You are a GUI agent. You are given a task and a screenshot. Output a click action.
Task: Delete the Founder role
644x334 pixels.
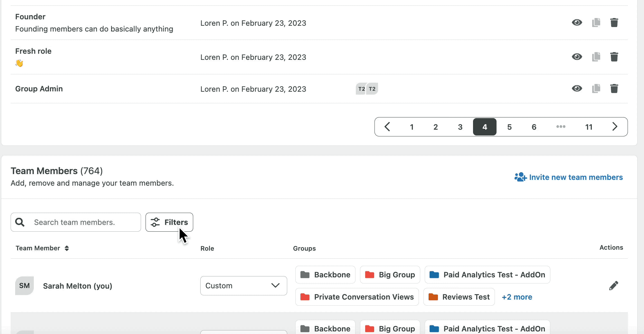click(614, 23)
